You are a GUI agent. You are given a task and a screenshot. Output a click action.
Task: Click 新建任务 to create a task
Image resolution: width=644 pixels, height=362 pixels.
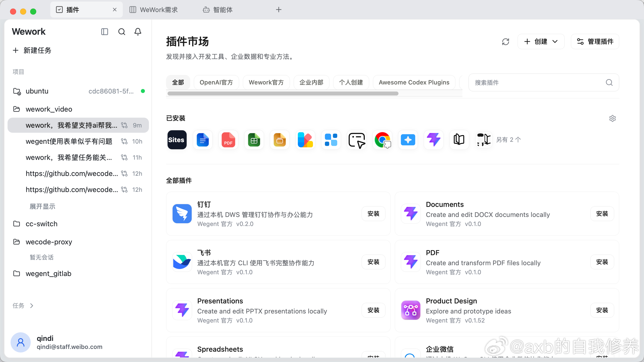coord(32,51)
